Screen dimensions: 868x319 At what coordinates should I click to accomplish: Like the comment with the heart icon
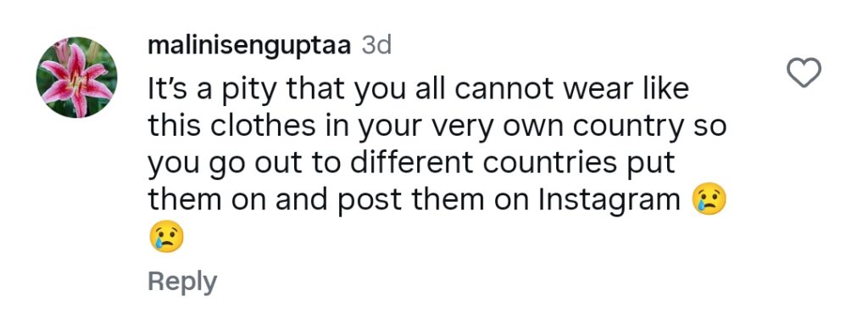click(x=804, y=73)
